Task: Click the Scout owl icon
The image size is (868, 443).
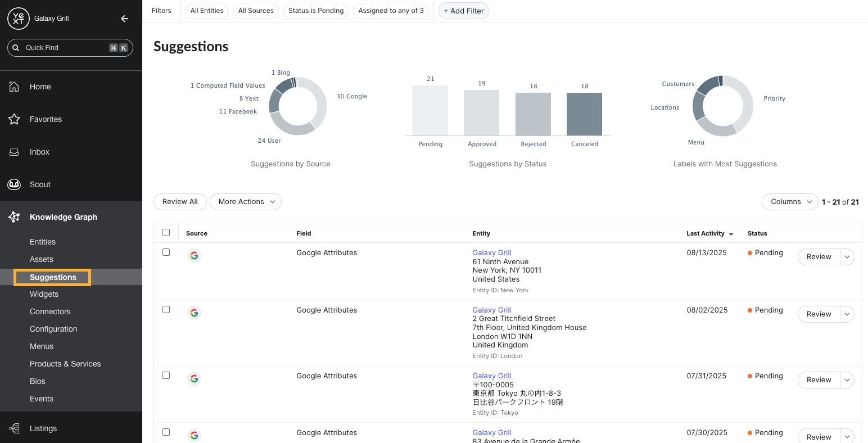Action: (x=15, y=184)
